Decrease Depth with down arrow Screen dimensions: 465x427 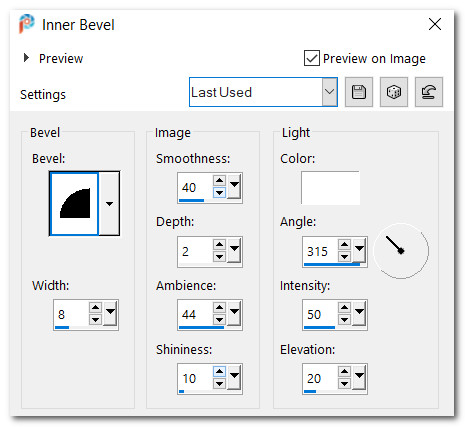(x=219, y=257)
